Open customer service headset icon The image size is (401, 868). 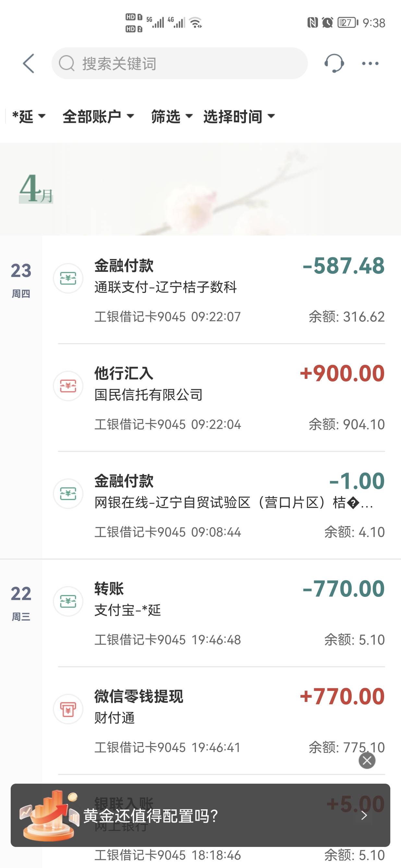[x=334, y=63]
